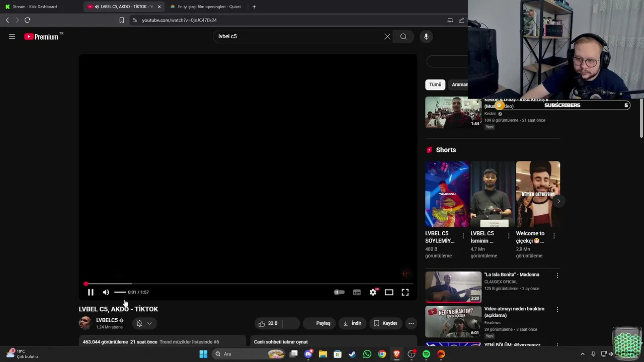Viewport: 644px width, 362px height.
Task: Seek video using the red progress bar
Action: [248, 284]
